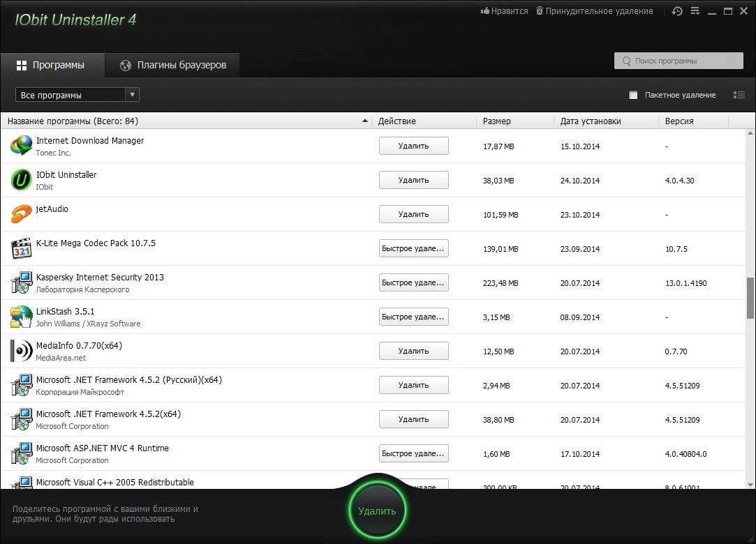Click the LinkStash 3.5.1 icon
756x544 pixels.
pyautogui.click(x=21, y=317)
